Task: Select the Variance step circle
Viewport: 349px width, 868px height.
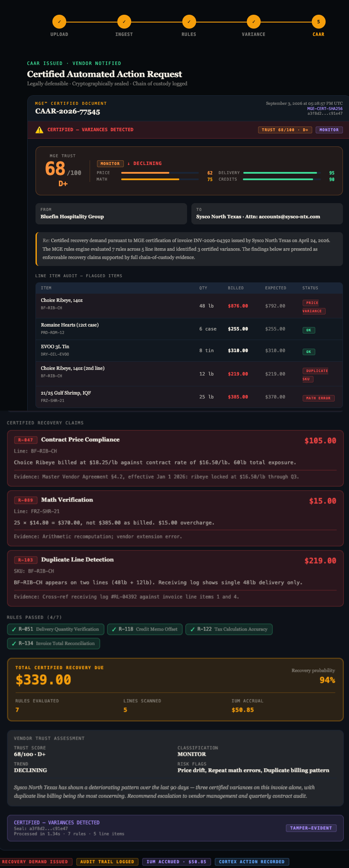Action: (x=254, y=21)
